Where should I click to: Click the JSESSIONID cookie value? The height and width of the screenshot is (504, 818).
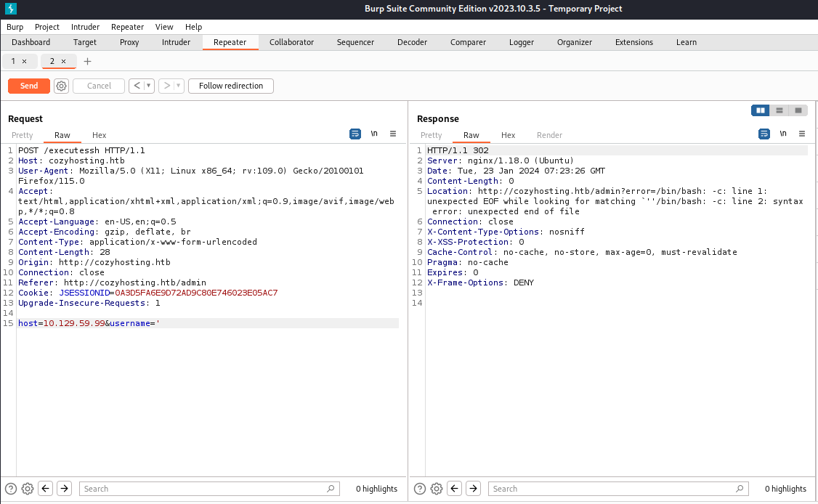(x=196, y=293)
